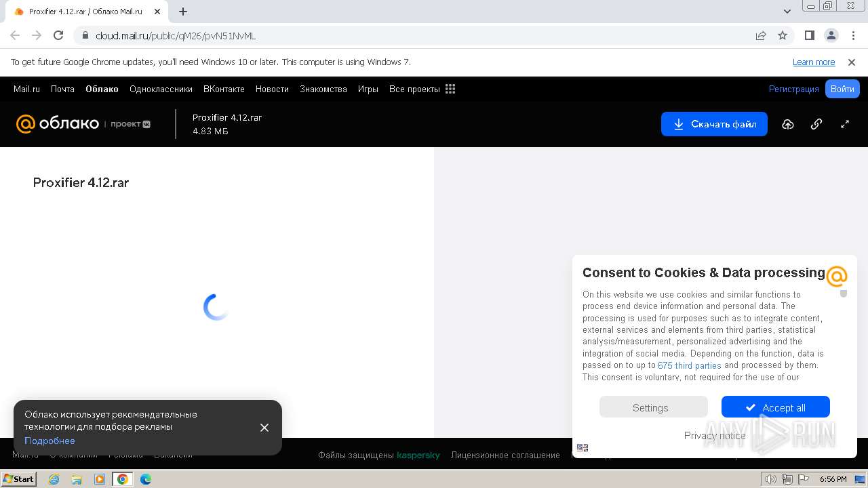The width and height of the screenshot is (868, 488).
Task: Close the ad recommendation notification
Action: (264, 428)
